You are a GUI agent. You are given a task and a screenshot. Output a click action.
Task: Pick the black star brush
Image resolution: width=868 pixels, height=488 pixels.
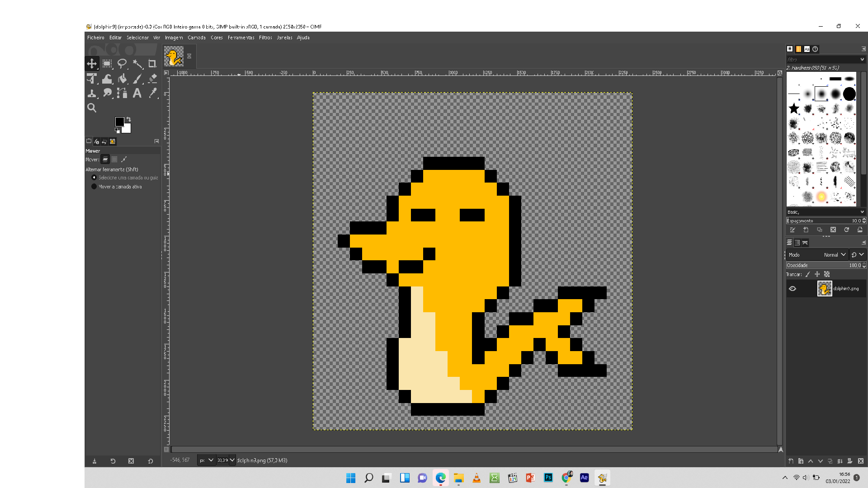click(x=794, y=108)
